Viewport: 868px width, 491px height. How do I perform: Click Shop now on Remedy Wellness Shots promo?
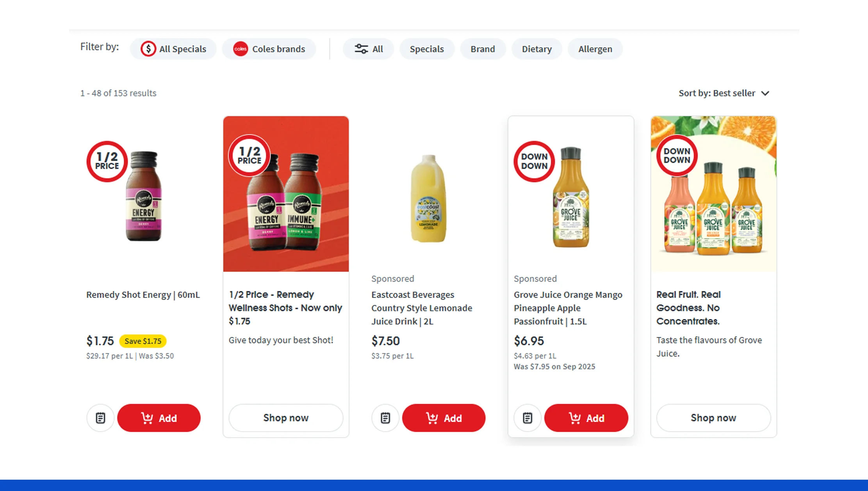pyautogui.click(x=285, y=418)
